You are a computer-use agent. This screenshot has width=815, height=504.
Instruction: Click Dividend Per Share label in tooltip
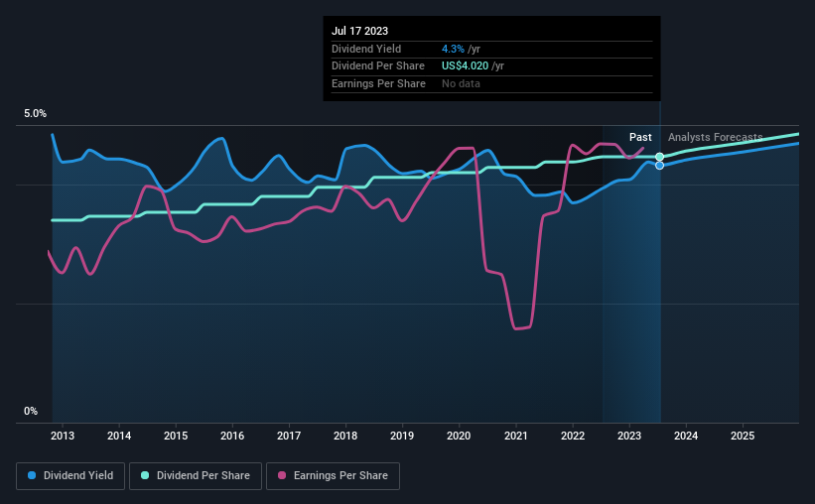coord(378,66)
